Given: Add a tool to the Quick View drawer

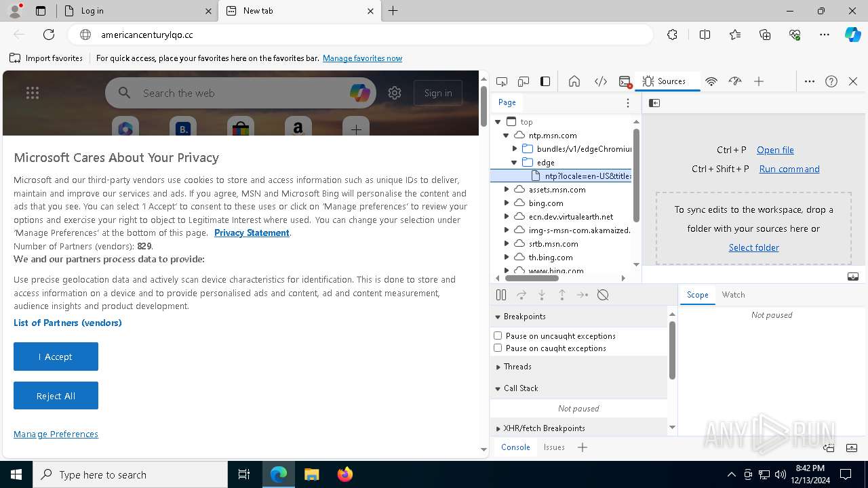Looking at the screenshot, I should [x=583, y=447].
